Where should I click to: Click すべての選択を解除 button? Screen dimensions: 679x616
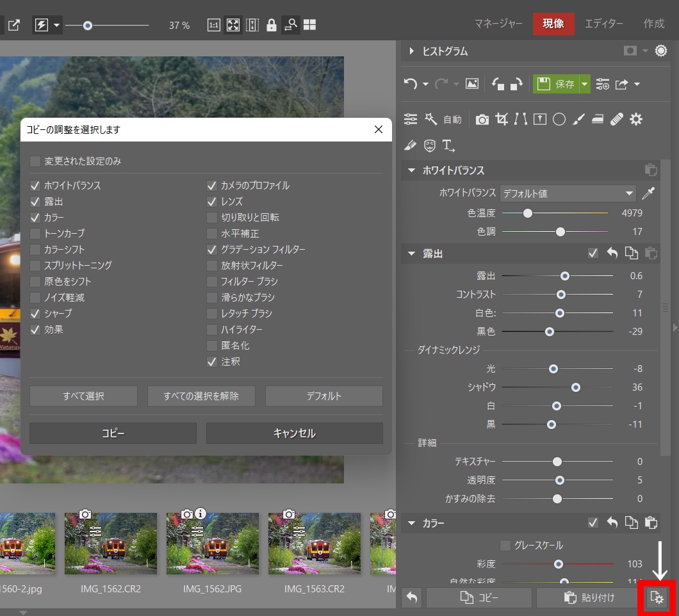click(x=201, y=396)
